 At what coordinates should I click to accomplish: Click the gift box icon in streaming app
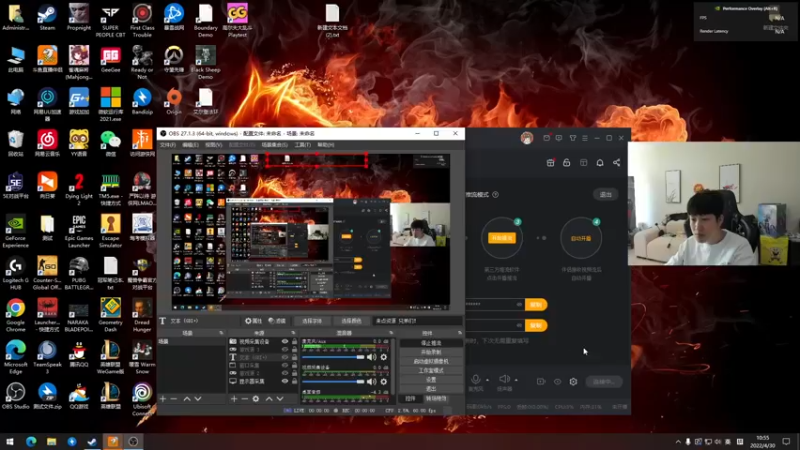pyautogui.click(x=551, y=163)
